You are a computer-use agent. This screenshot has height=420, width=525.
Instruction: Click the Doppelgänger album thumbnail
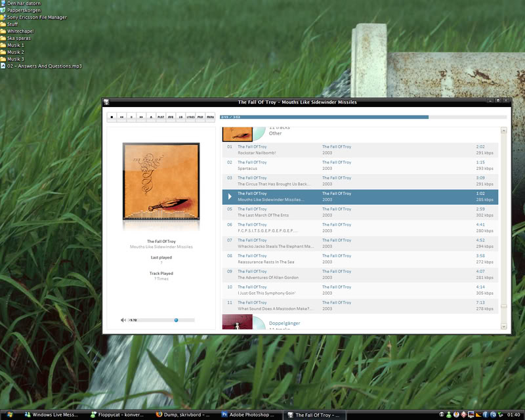[x=237, y=322]
